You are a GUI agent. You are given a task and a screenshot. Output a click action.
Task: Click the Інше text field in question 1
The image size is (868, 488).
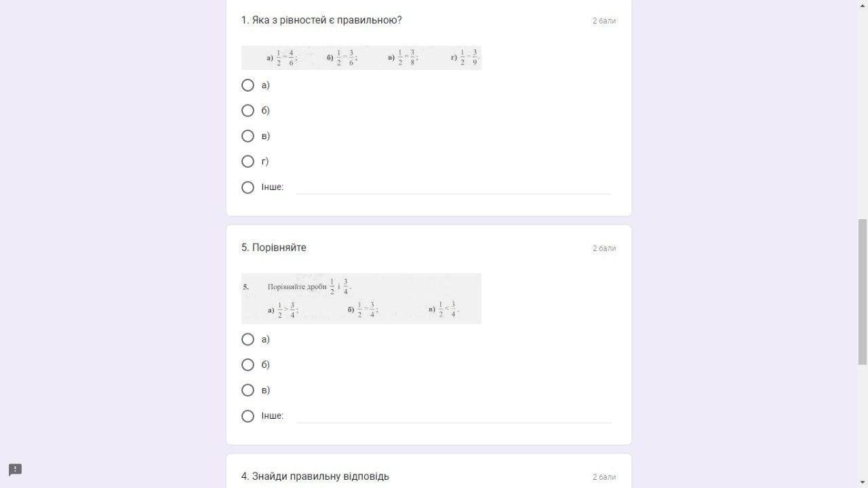(x=454, y=187)
